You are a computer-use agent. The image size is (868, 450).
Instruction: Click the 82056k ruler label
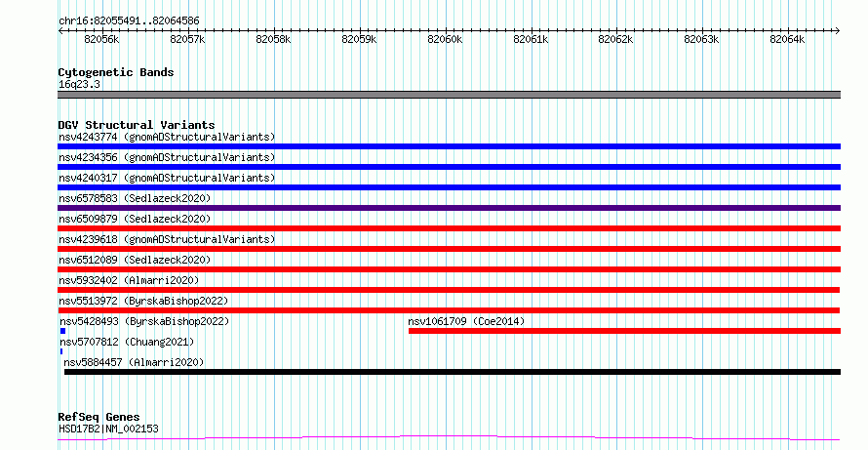101,39
